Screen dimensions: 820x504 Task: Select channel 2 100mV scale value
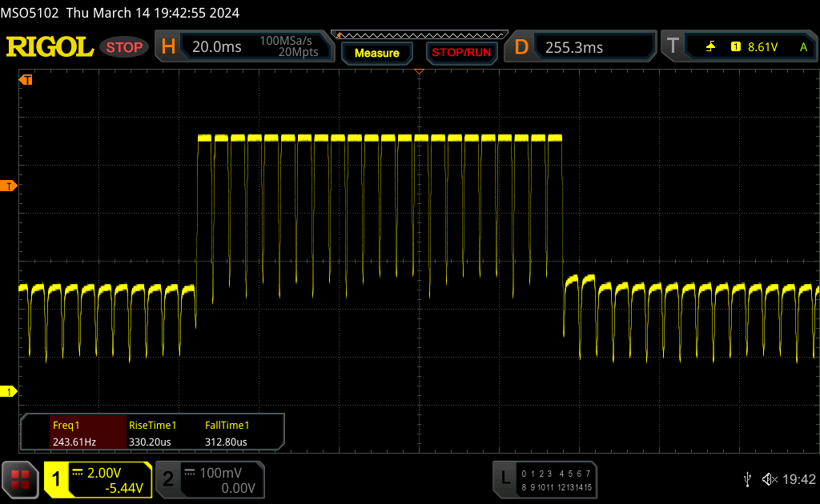(x=220, y=473)
